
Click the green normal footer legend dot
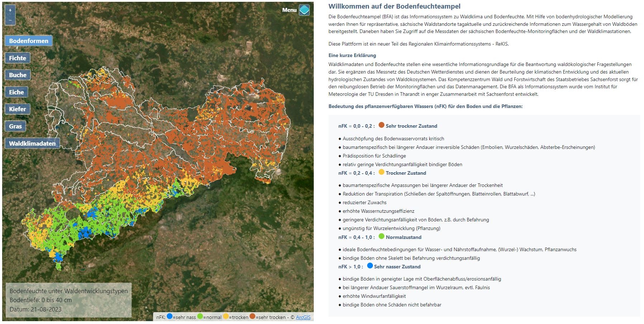click(200, 316)
